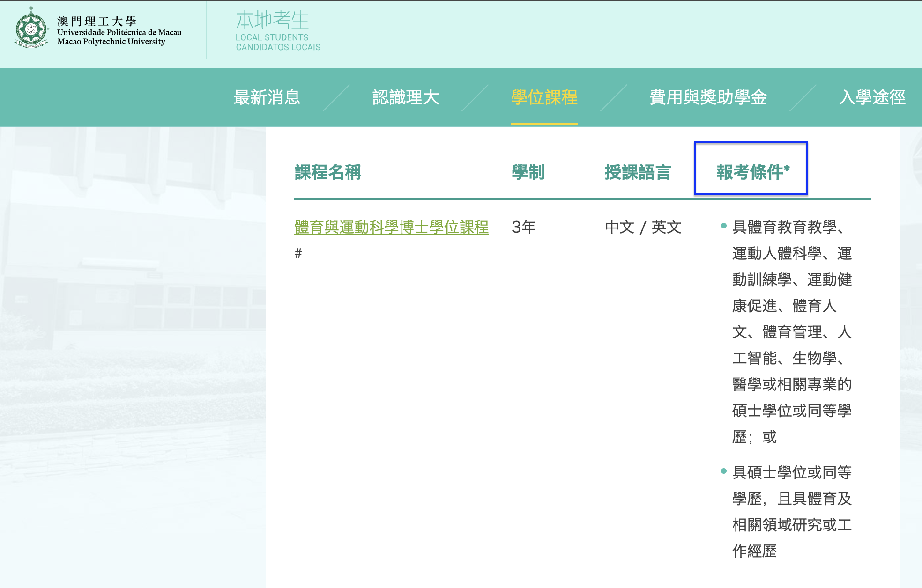Click the Universidade Politécnica de Macau text
This screenshot has width=922, height=588.
click(119, 32)
